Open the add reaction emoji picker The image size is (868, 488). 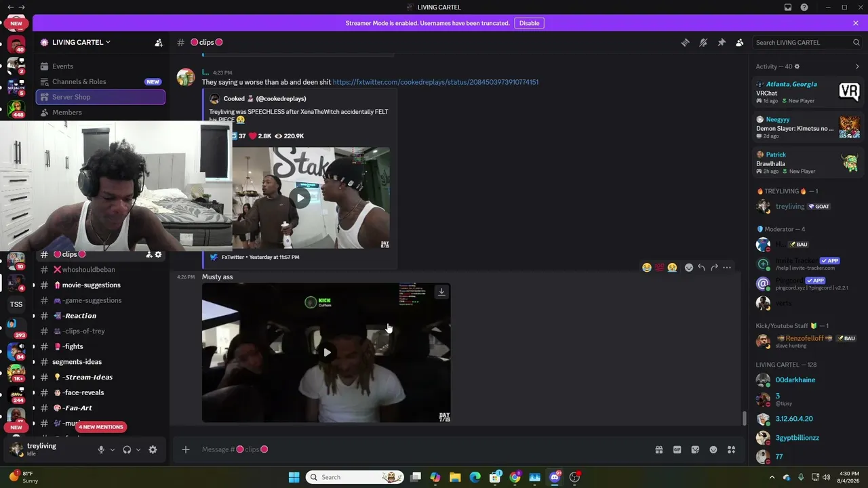pos(689,268)
